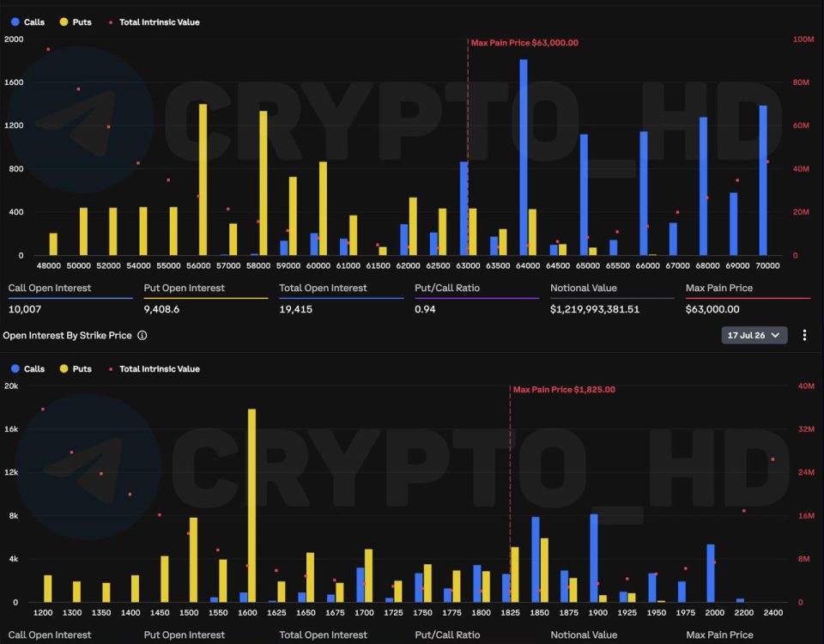The width and height of the screenshot is (824, 644).
Task: Click the Notional Value label in the upper stats row
Action: (584, 289)
